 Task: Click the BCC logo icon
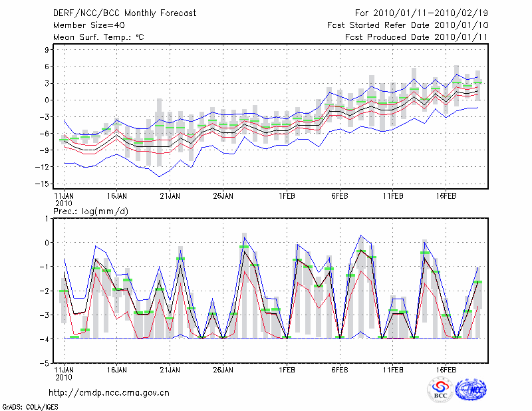pos(440,390)
